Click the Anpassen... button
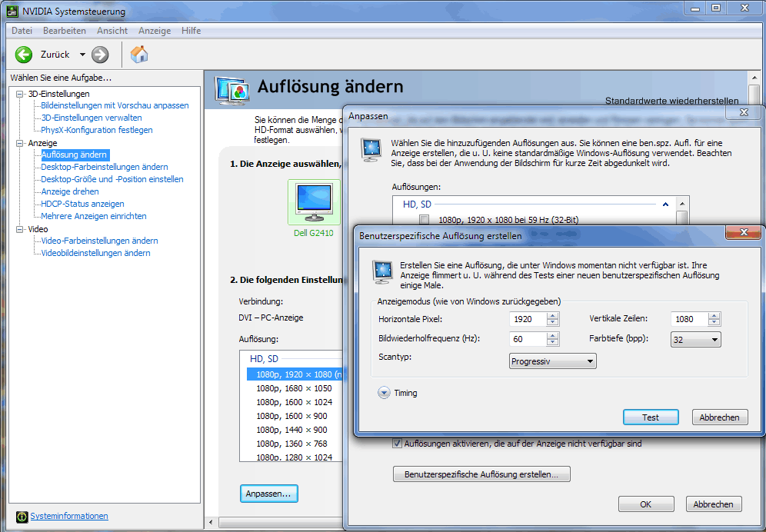This screenshot has height=532, width=766. (268, 494)
